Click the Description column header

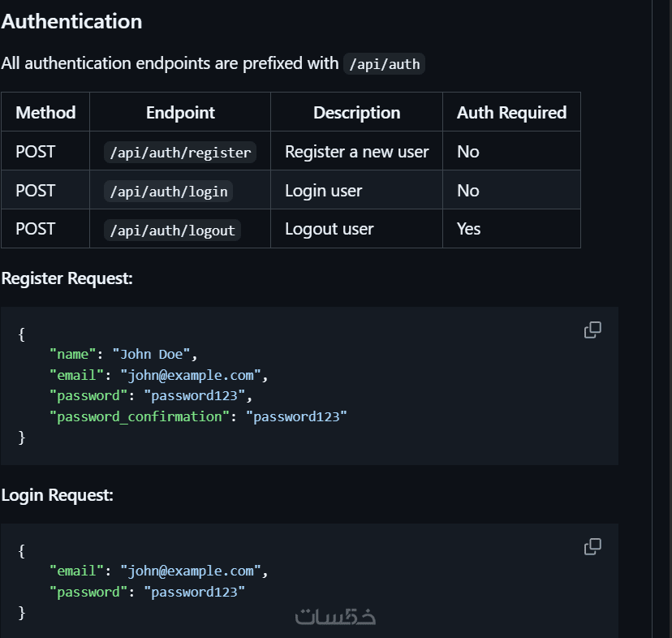click(x=356, y=113)
